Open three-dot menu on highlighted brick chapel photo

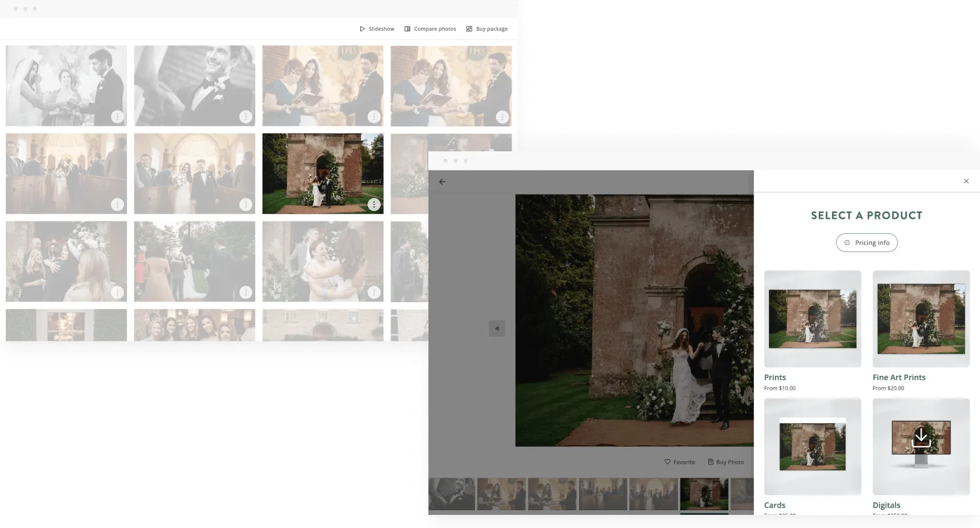click(374, 204)
